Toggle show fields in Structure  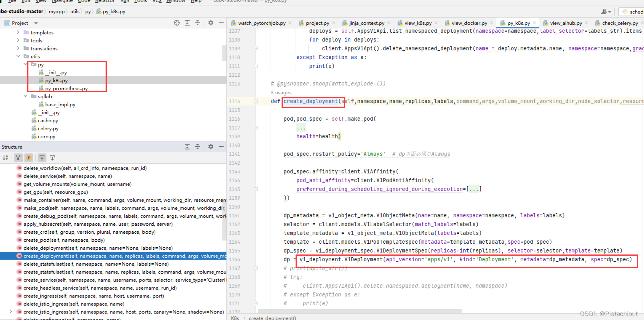click(29, 158)
